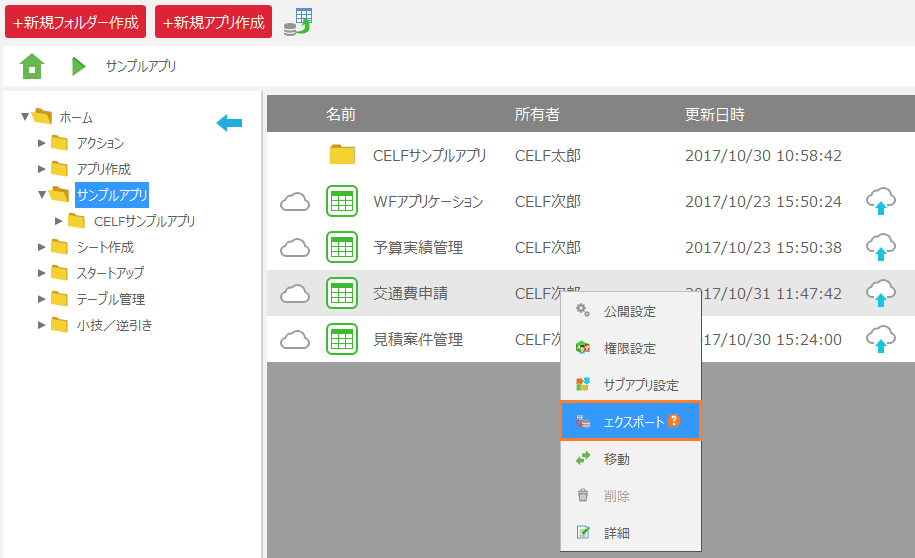Click date 2017/10/23 15:50:24
The width and height of the screenshot is (915, 558).
click(763, 202)
